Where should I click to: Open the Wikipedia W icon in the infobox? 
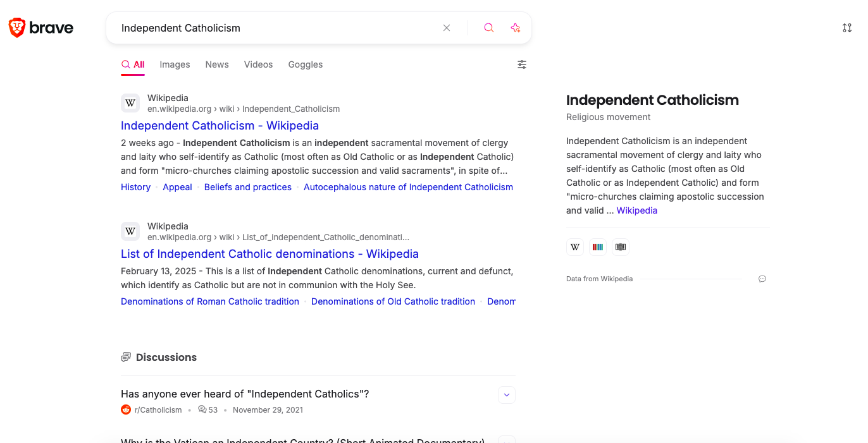tap(575, 247)
